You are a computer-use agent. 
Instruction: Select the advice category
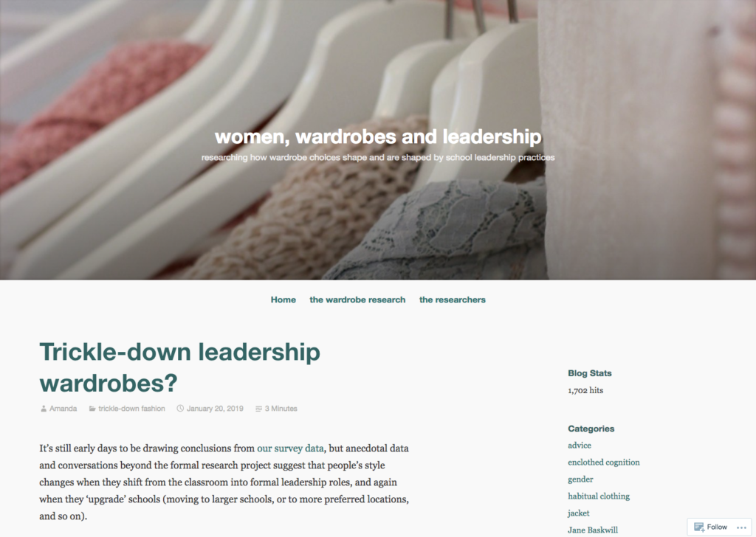579,446
